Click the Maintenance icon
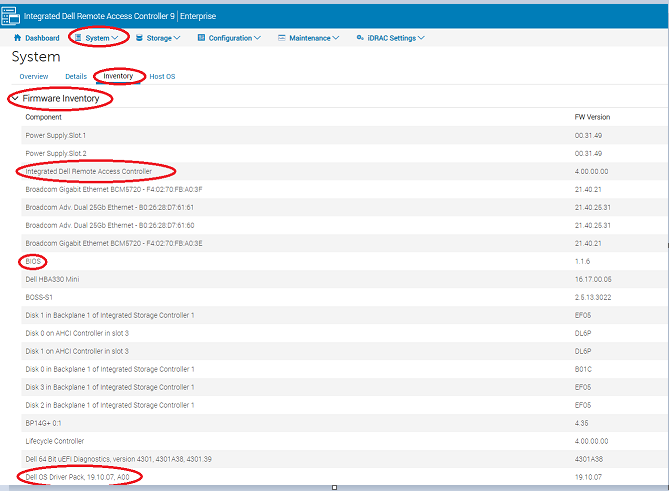The height and width of the screenshot is (491, 669). [x=282, y=38]
